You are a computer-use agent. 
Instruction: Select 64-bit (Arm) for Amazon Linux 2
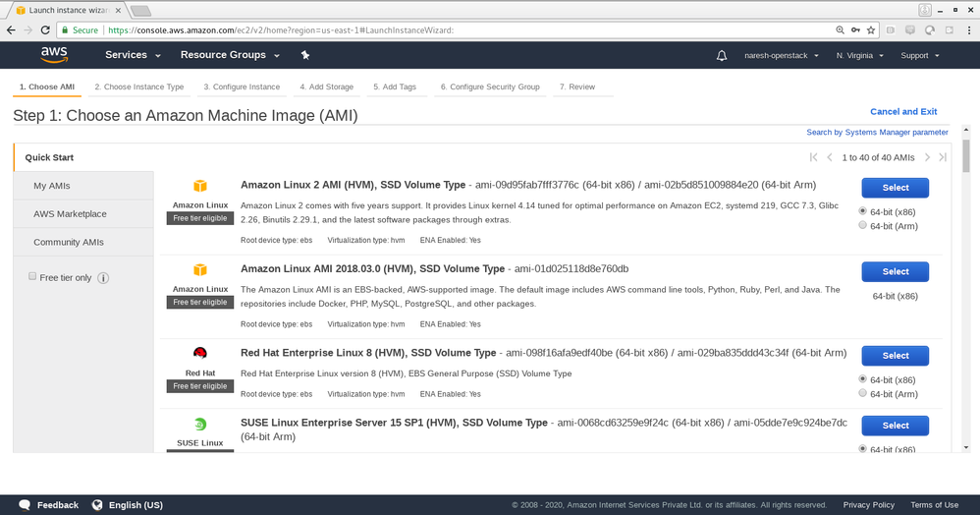pos(863,225)
